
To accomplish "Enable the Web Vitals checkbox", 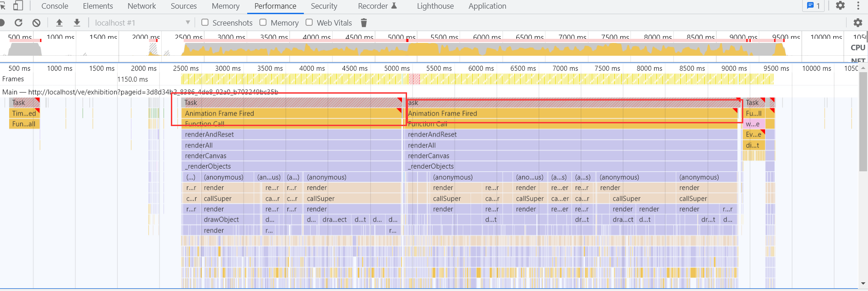I will (x=309, y=22).
